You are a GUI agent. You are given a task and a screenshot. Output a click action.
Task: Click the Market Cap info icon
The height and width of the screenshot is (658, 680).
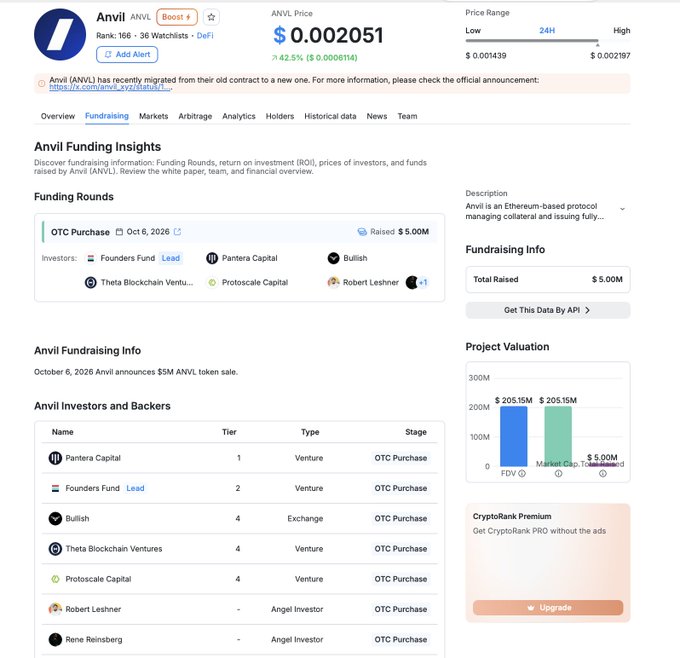click(558, 473)
